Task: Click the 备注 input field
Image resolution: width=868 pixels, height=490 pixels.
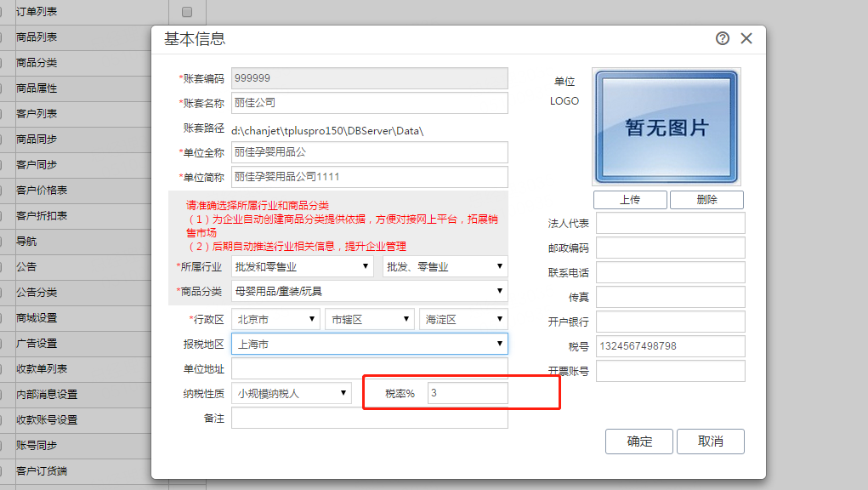Action: [x=369, y=418]
